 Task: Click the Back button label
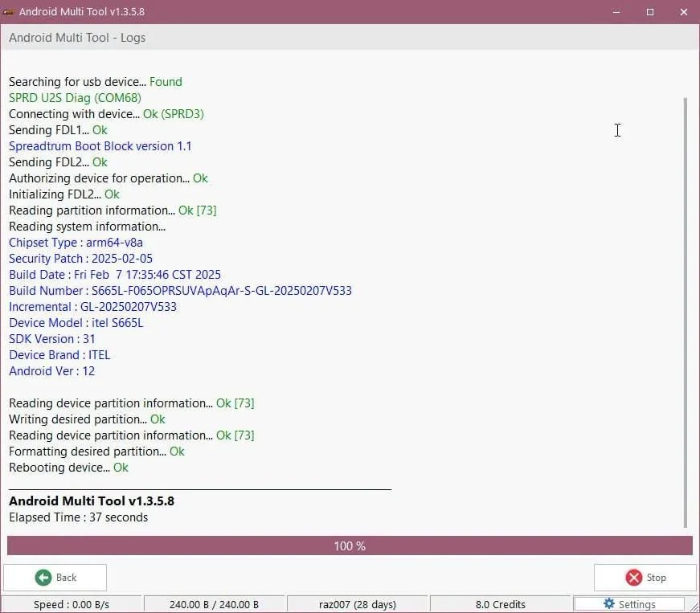[x=66, y=578]
